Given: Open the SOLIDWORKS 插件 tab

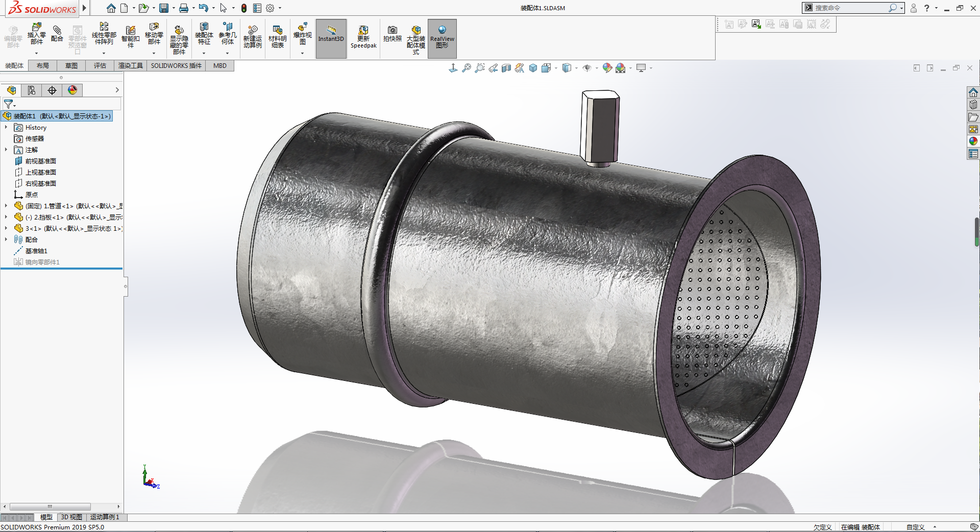Looking at the screenshot, I should click(176, 66).
